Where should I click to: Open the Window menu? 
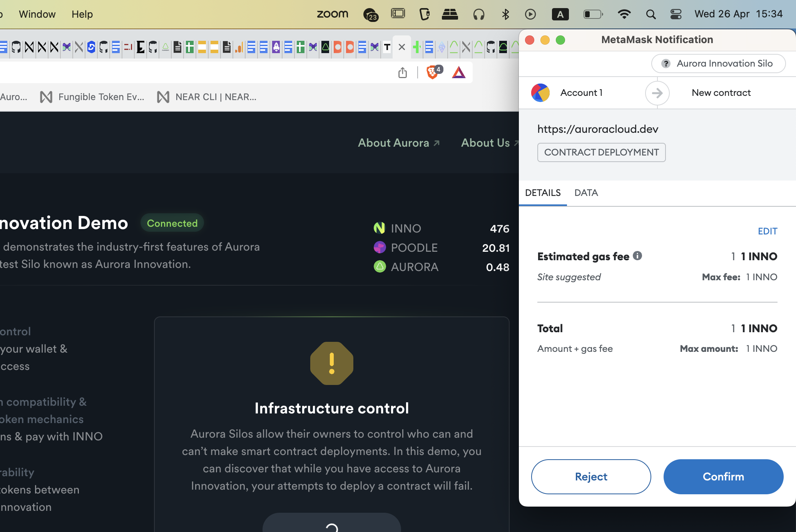click(37, 14)
